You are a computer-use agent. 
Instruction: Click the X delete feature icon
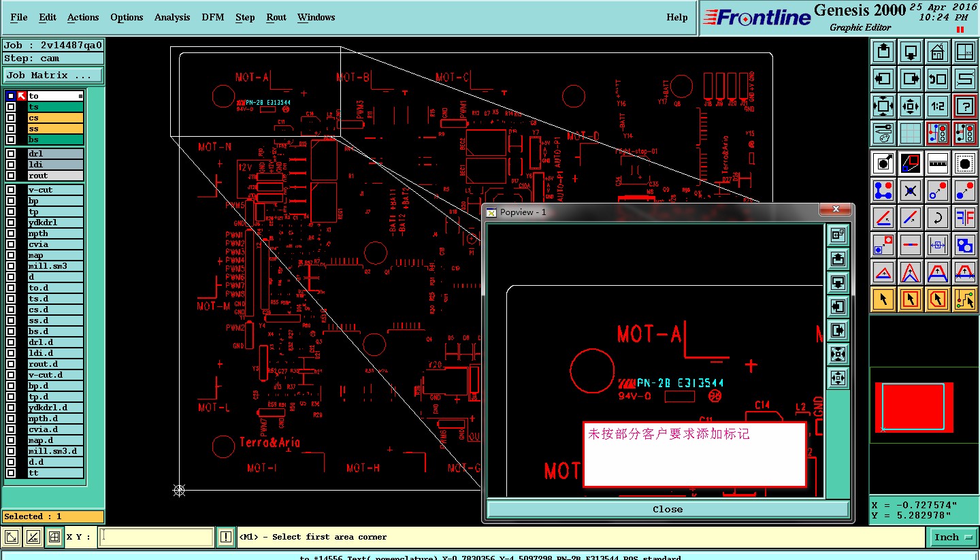[911, 190]
